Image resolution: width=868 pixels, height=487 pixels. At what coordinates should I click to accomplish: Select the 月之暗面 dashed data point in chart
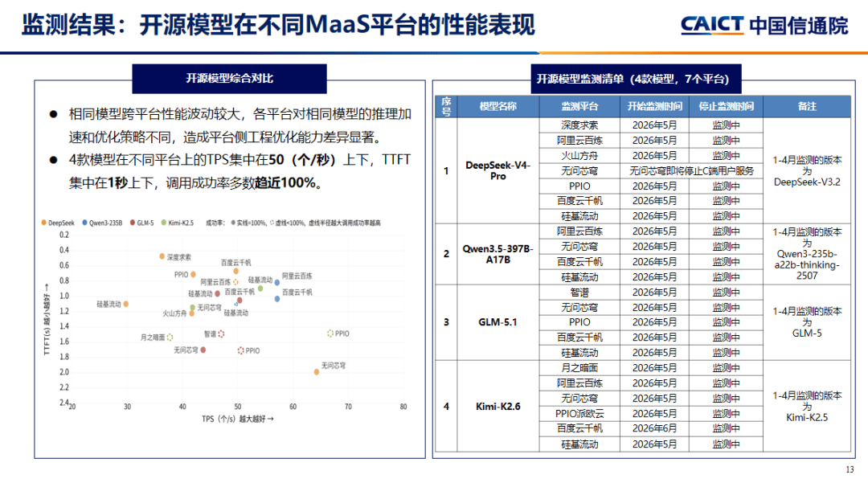[x=170, y=337]
